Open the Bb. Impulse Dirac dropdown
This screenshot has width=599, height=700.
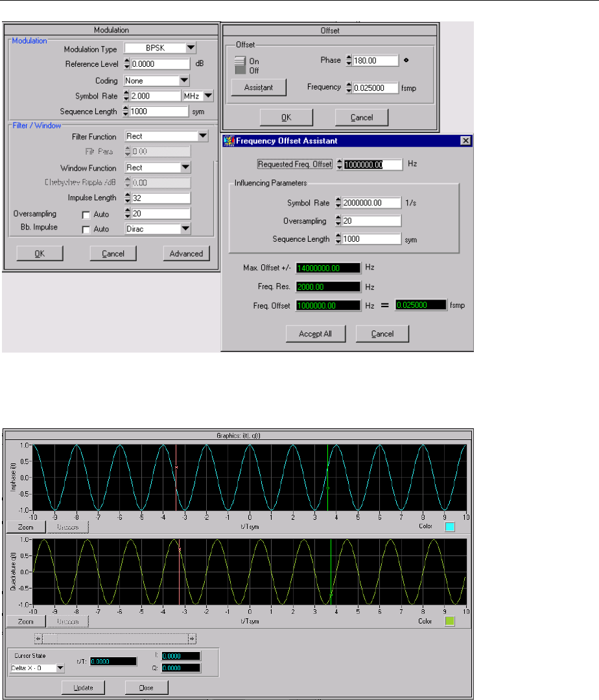[x=185, y=229]
